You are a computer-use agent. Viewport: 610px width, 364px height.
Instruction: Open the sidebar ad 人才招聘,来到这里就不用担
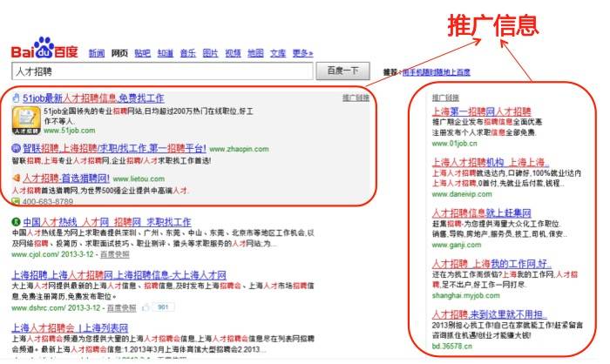point(490,313)
